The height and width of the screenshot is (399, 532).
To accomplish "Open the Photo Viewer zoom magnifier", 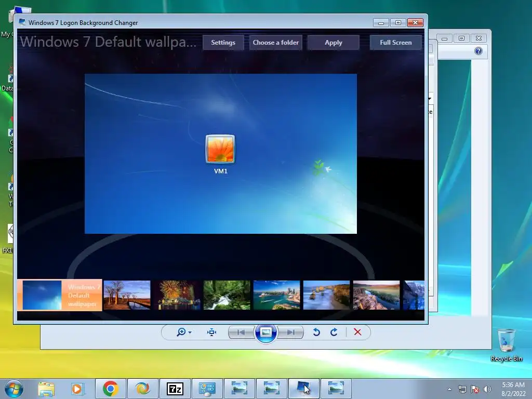I will click(181, 332).
